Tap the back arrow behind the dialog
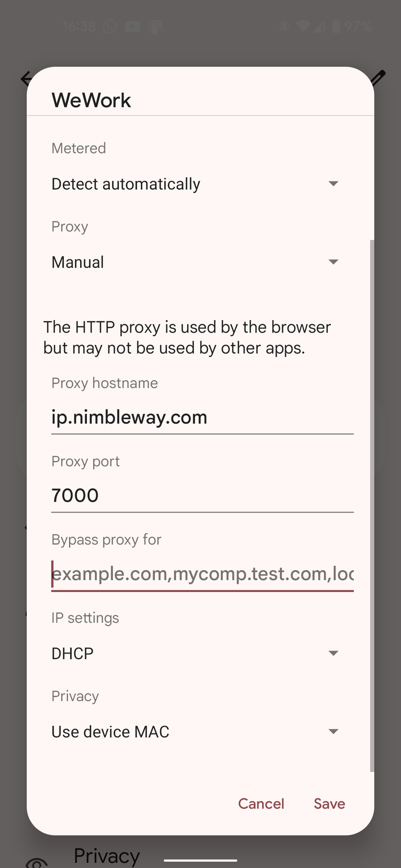The image size is (401, 868). [25, 79]
